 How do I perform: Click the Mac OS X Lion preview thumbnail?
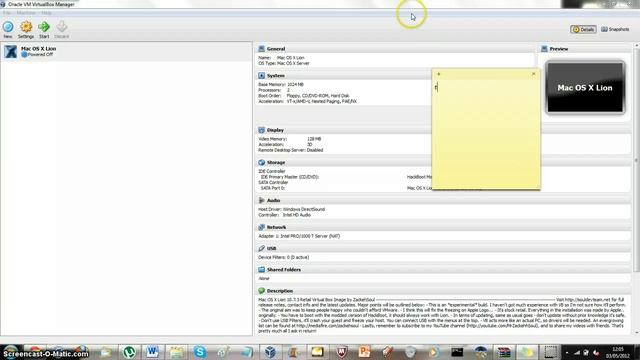click(585, 87)
